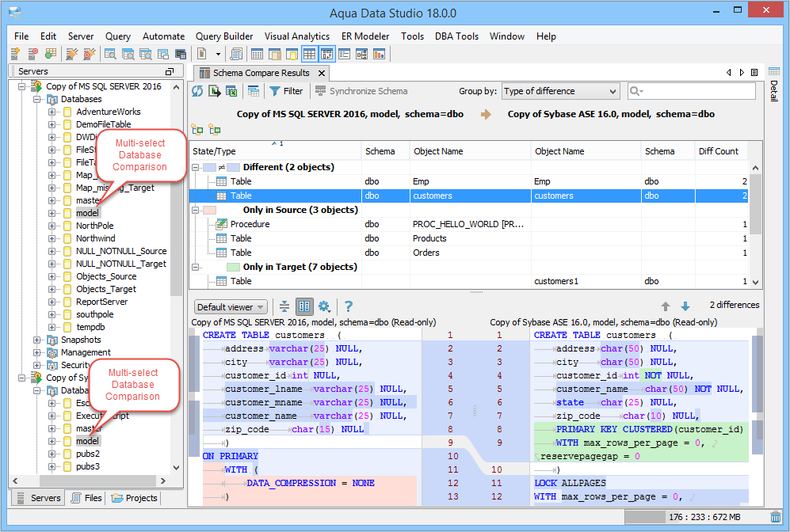Viewport: 790px width, 532px height.
Task: Open the Default viewer dropdown
Action: (x=231, y=307)
